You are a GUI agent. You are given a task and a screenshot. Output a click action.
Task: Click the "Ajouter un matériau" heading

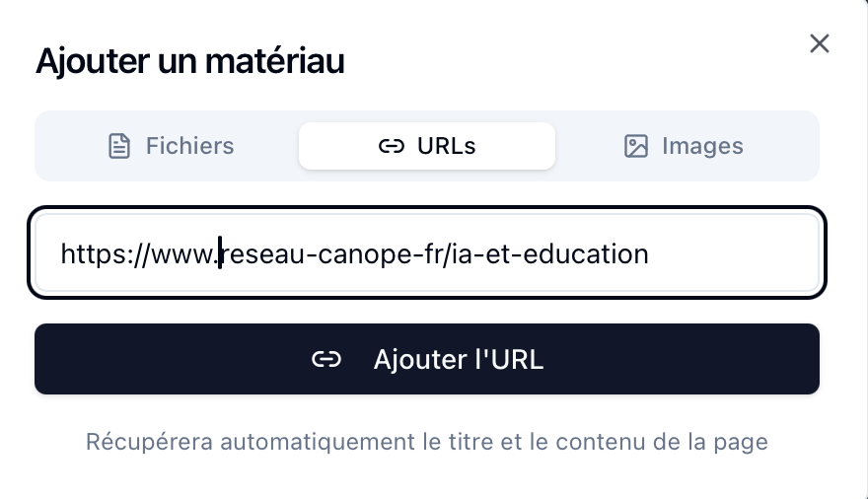[x=189, y=61]
